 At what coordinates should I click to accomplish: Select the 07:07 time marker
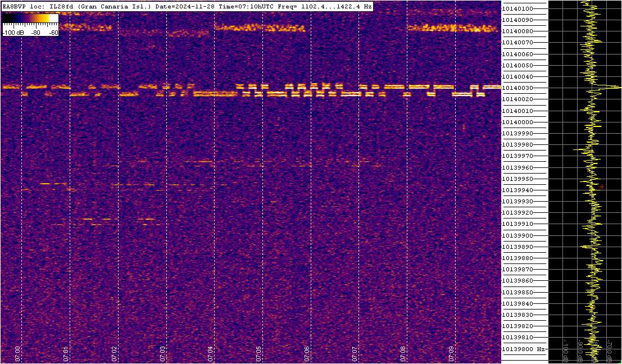pyautogui.click(x=355, y=354)
